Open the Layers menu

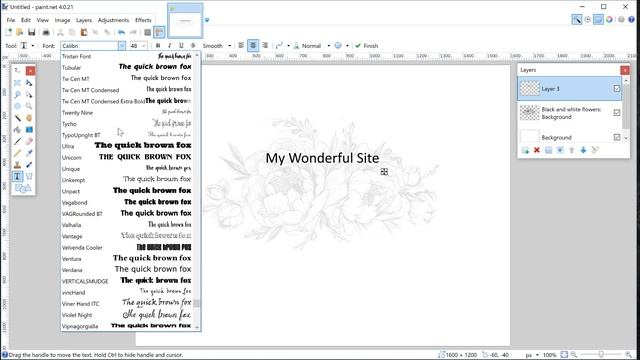coord(84,20)
